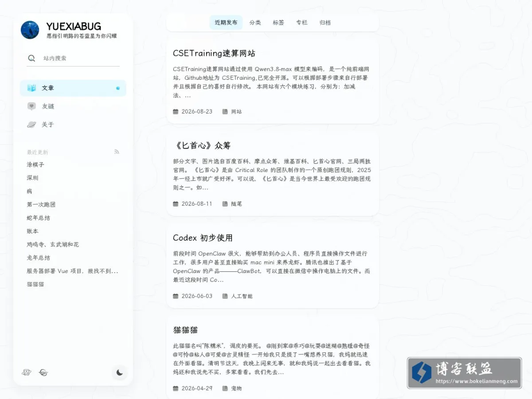Click the tagline 愿指引明路的苍蓝星为你闪耀
532x399 pixels.
click(82, 36)
